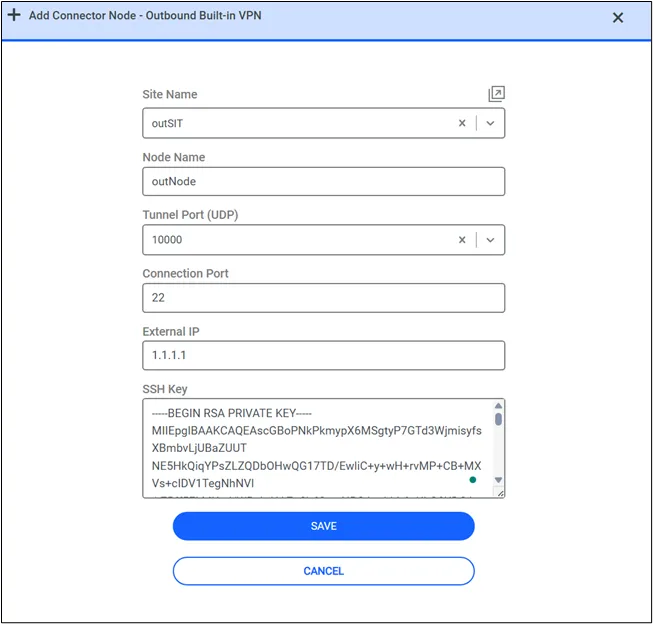
Task: Click the 'External IP' label
Action: pyautogui.click(x=171, y=332)
